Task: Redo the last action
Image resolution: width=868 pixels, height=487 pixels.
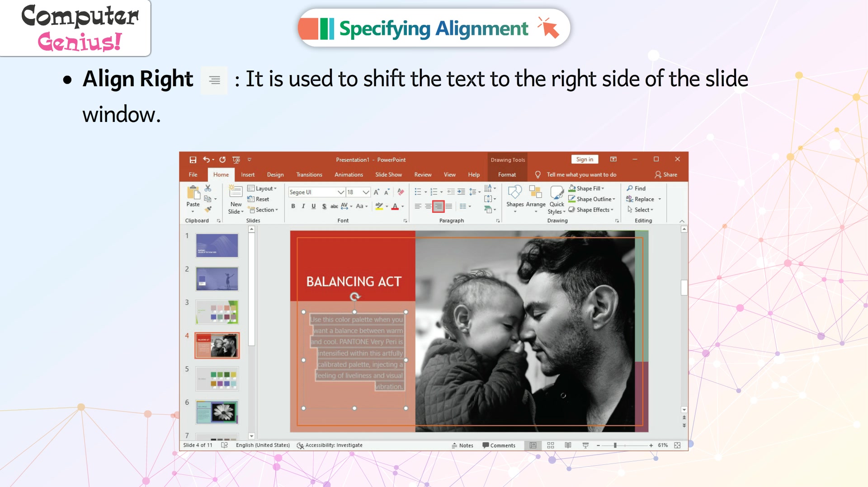Action: click(222, 159)
